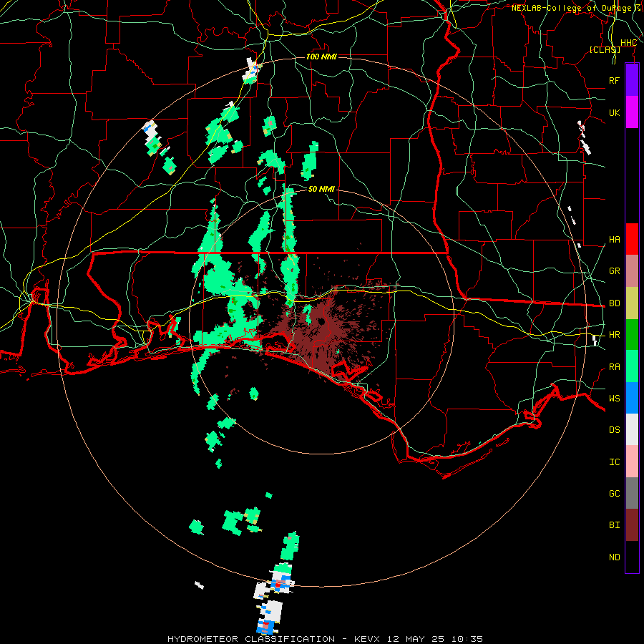Click the 'WS' legend label
Viewport: 644px width, 644px height.
(614, 399)
